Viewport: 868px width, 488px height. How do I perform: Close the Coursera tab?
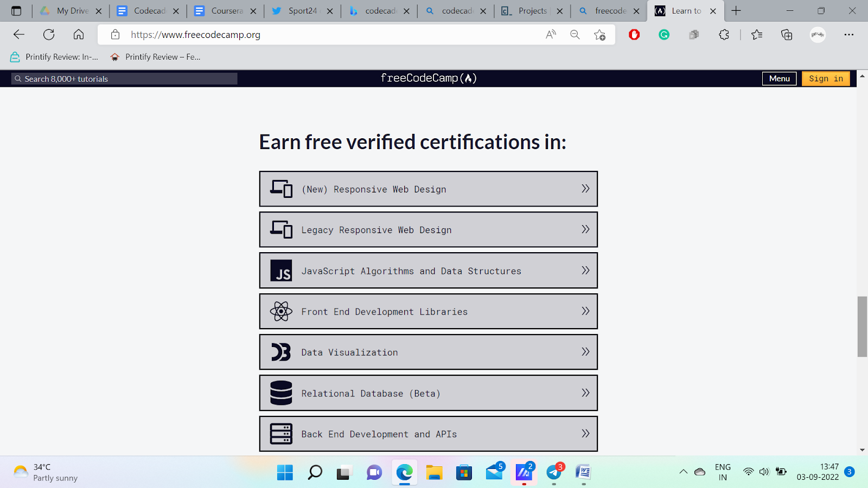pos(253,11)
